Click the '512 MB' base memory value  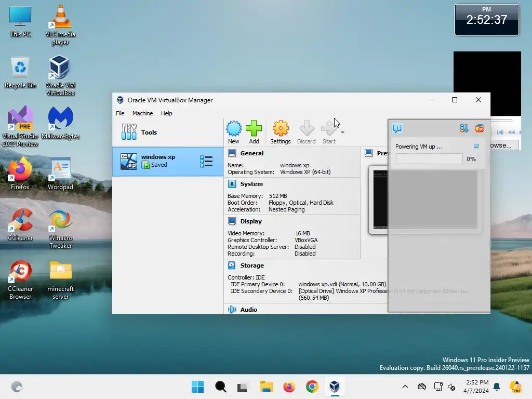pos(278,196)
